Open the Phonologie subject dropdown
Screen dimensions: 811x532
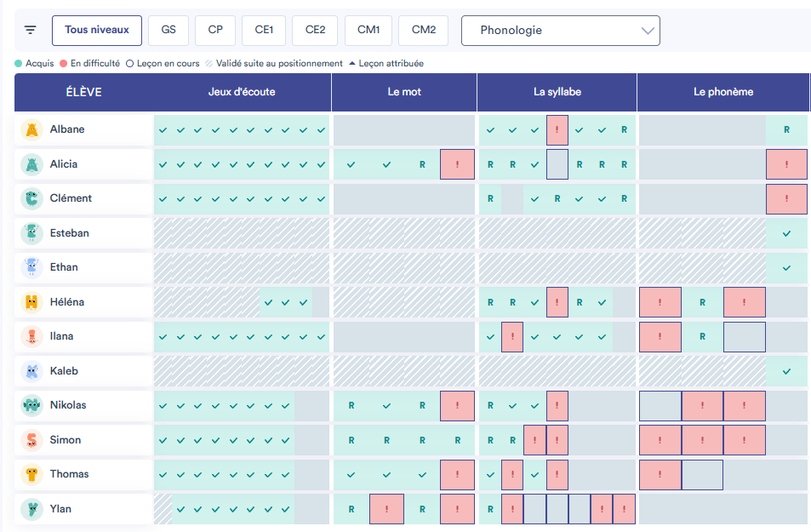click(x=560, y=31)
